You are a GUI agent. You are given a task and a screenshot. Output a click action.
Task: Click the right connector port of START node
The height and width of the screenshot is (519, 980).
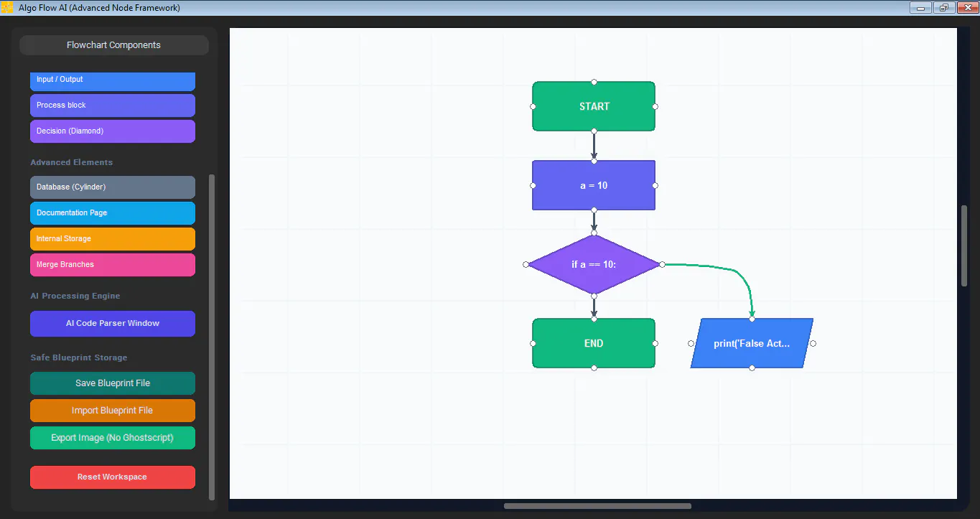pos(655,106)
